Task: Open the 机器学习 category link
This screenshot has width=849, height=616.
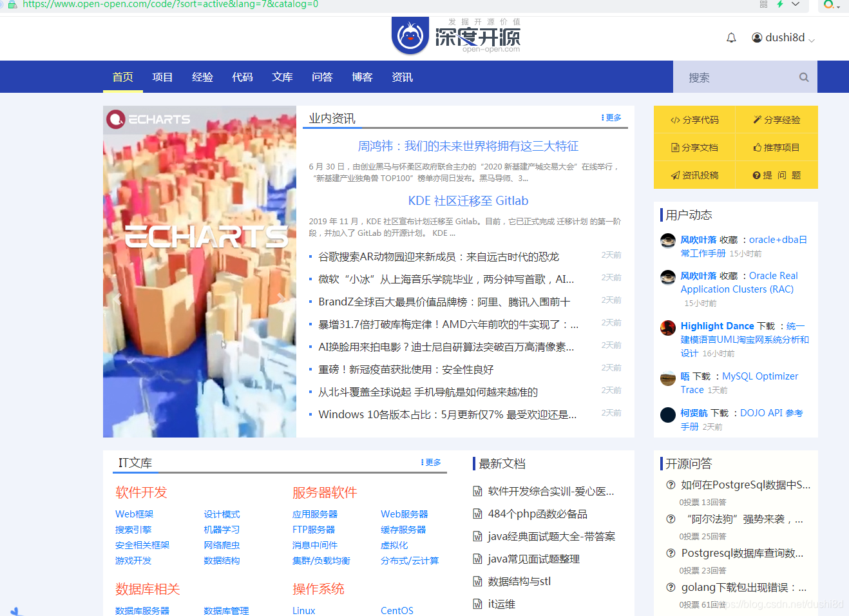Action: tap(222, 530)
